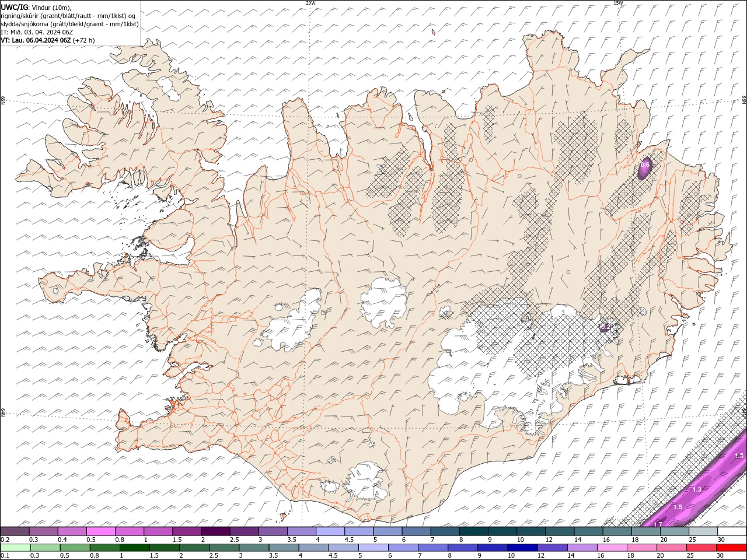Click the pale green 0.1 swatch in lower legend
The height and width of the screenshot is (560, 747).
15,547
